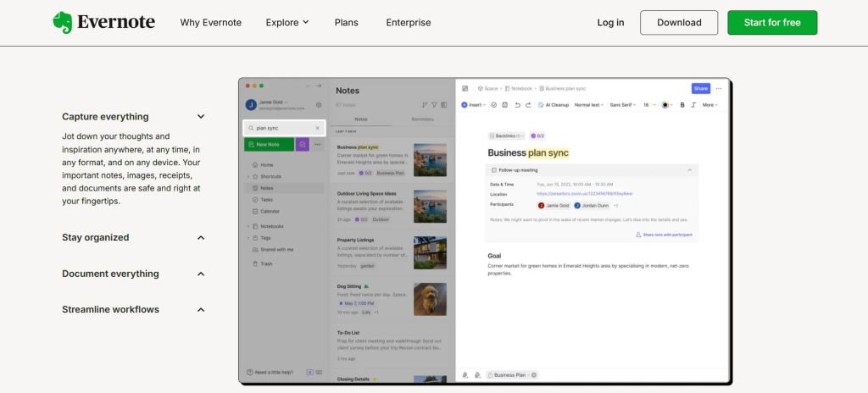Expand the Stay organized section
The height and width of the screenshot is (393, 868).
tap(201, 237)
